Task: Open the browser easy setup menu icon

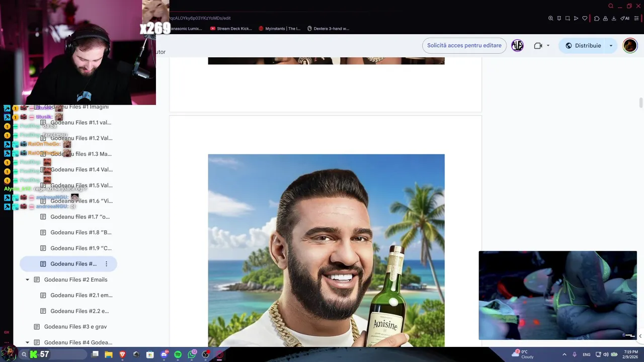Action: 636,18
